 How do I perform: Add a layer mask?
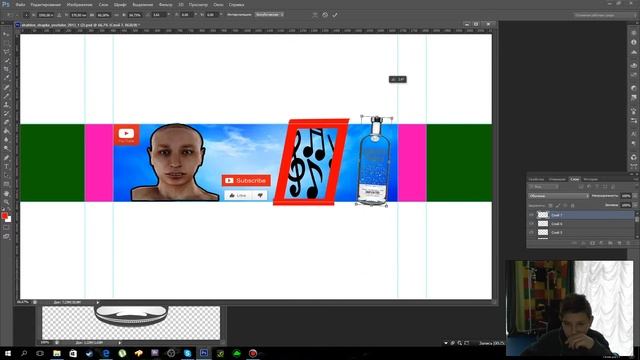[x=592, y=243]
